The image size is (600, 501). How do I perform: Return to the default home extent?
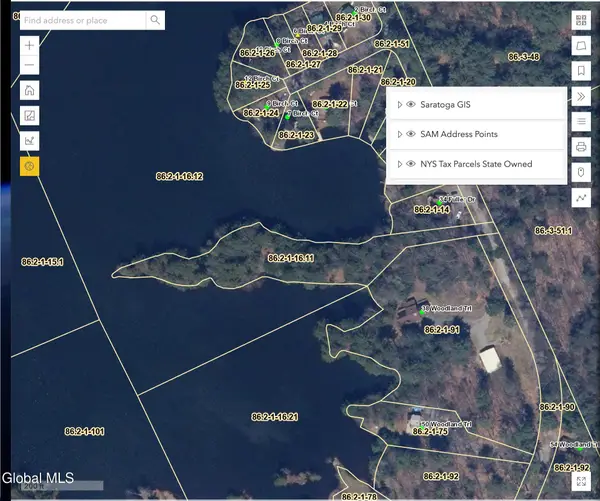tap(29, 91)
